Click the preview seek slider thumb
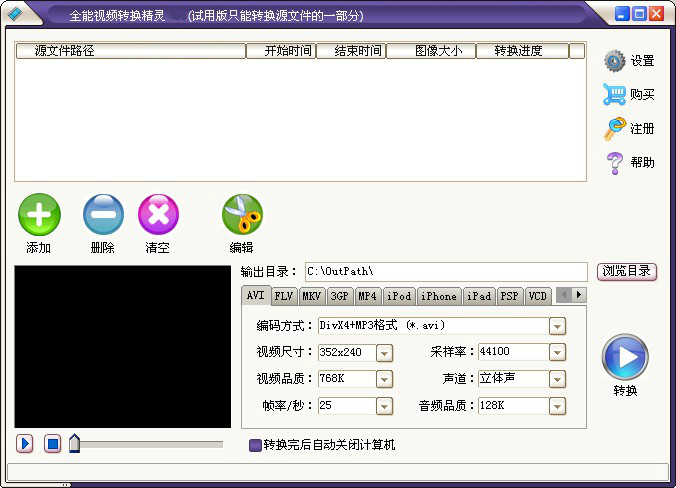This screenshot has height=488, width=676. tap(75, 443)
